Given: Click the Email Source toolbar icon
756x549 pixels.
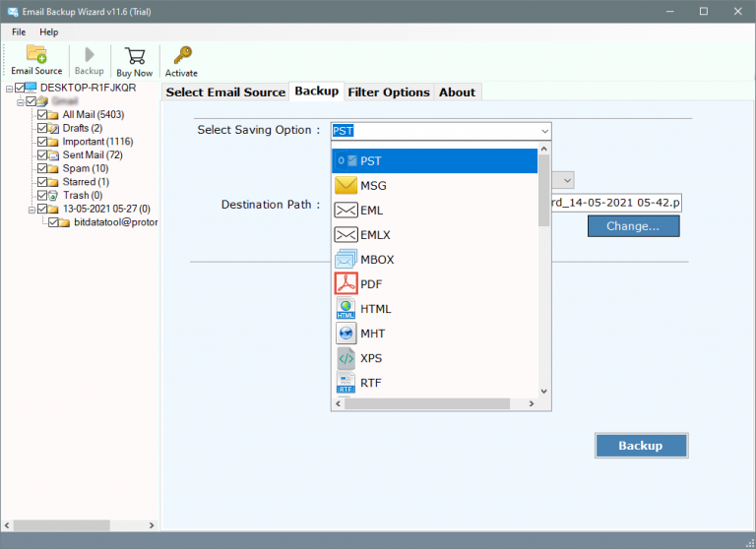Looking at the screenshot, I should [36, 55].
